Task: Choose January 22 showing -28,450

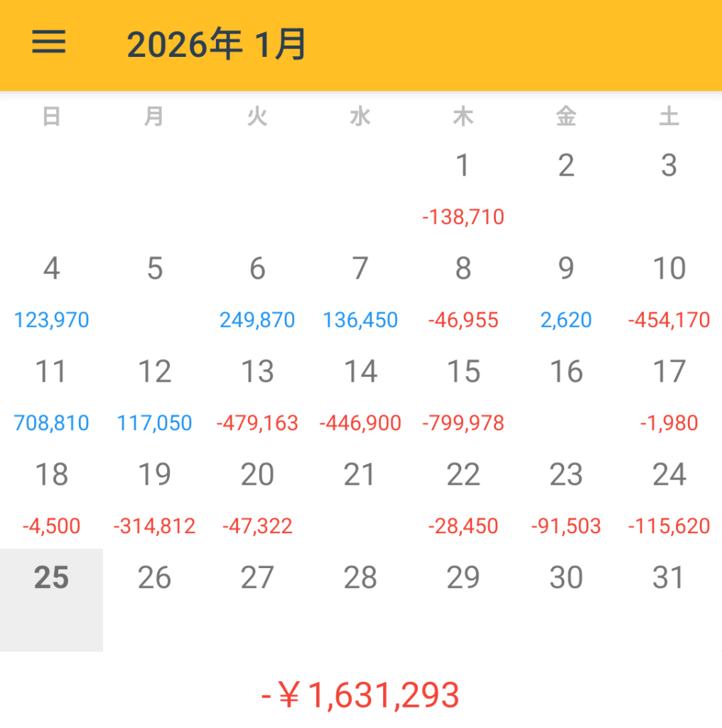Action: [463, 498]
